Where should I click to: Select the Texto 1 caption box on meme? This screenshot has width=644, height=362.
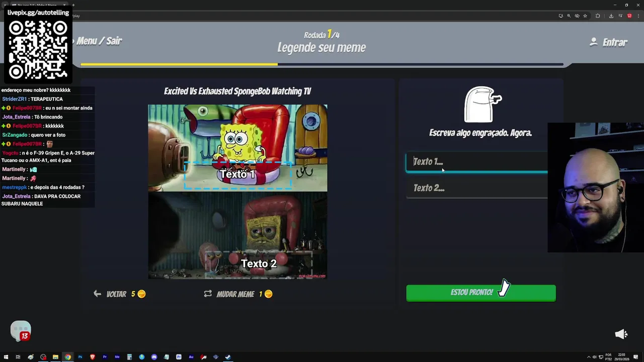tap(237, 174)
